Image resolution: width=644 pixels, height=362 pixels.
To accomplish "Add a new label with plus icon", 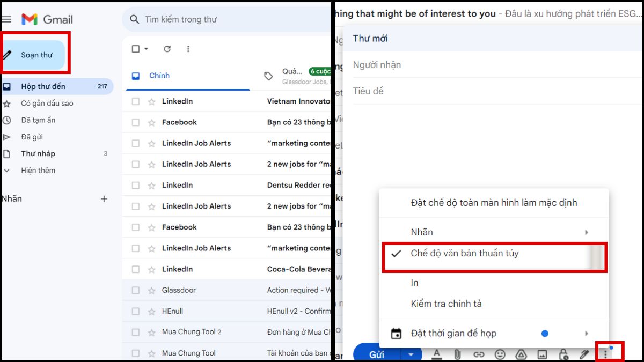I will [x=104, y=198].
